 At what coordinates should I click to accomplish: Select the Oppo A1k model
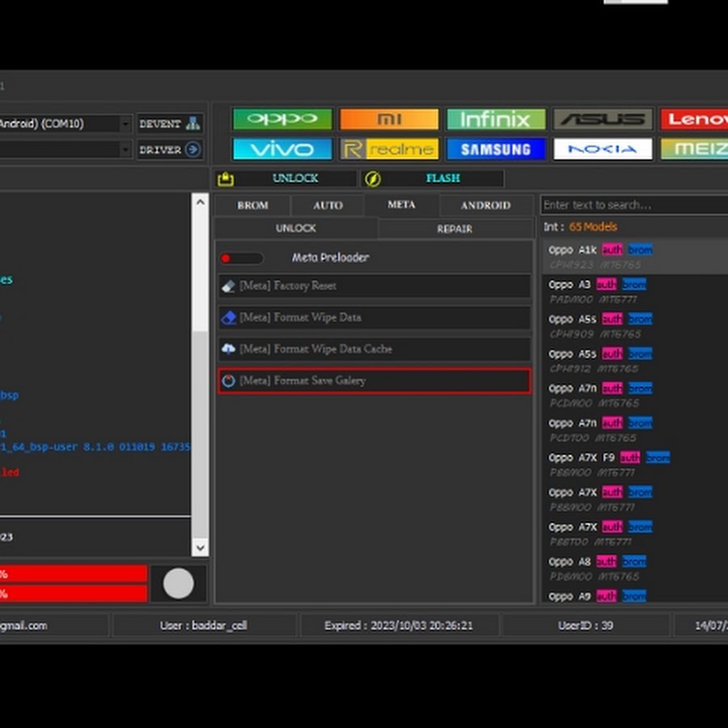point(634,256)
